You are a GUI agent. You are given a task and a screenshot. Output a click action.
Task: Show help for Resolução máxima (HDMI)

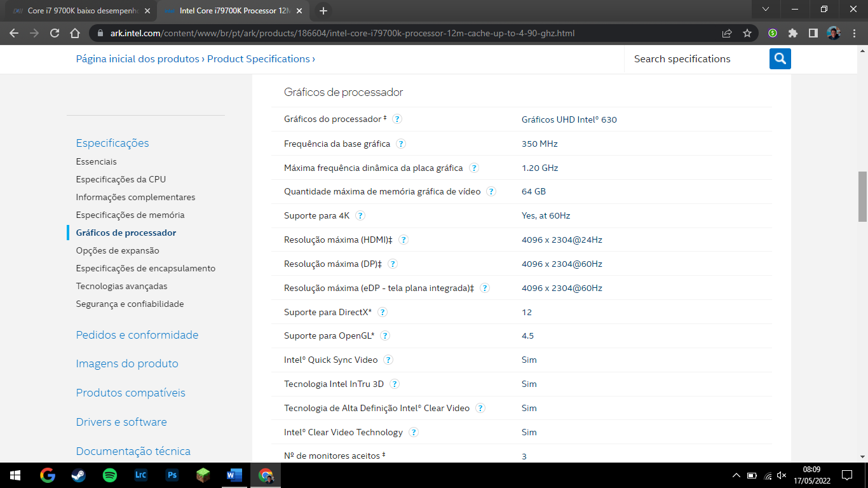tap(403, 240)
